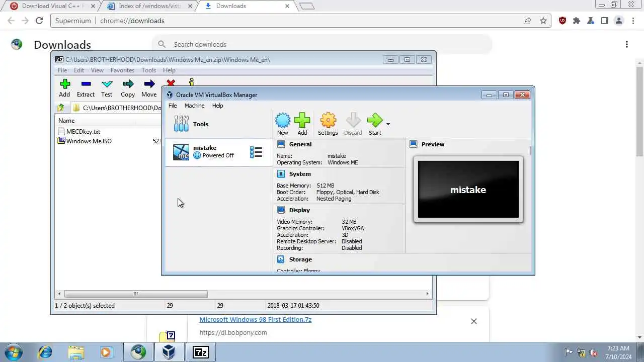The width and height of the screenshot is (644, 362).
Task: Open 7-Zip Tools menu
Action: click(x=148, y=70)
